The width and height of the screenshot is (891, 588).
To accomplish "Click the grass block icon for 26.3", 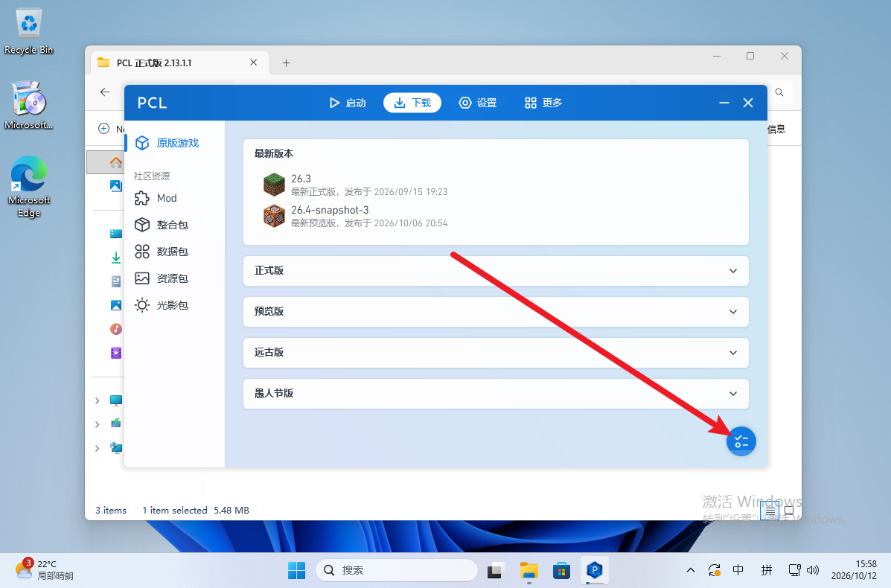I will (274, 185).
